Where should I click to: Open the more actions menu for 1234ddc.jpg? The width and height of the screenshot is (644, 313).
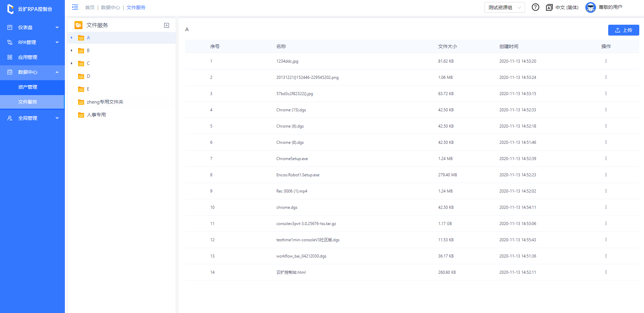606,61
